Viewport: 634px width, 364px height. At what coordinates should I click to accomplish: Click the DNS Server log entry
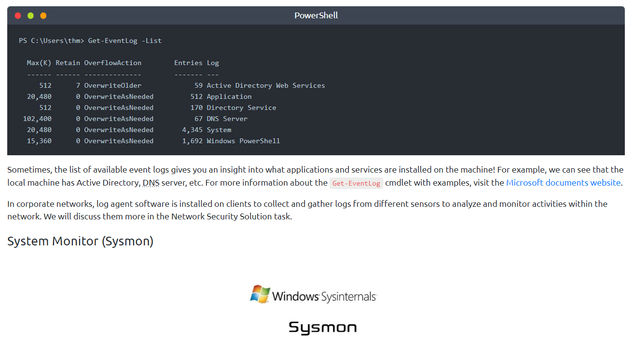[x=227, y=119]
